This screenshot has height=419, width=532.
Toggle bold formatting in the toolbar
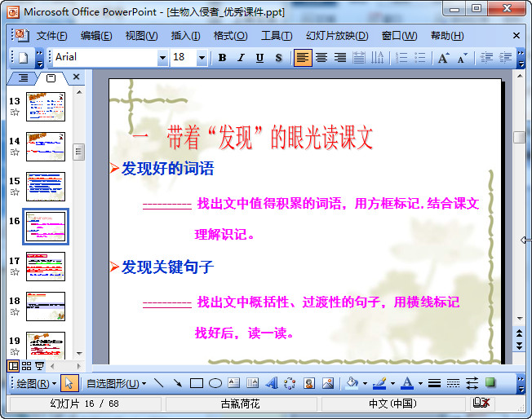click(x=222, y=58)
